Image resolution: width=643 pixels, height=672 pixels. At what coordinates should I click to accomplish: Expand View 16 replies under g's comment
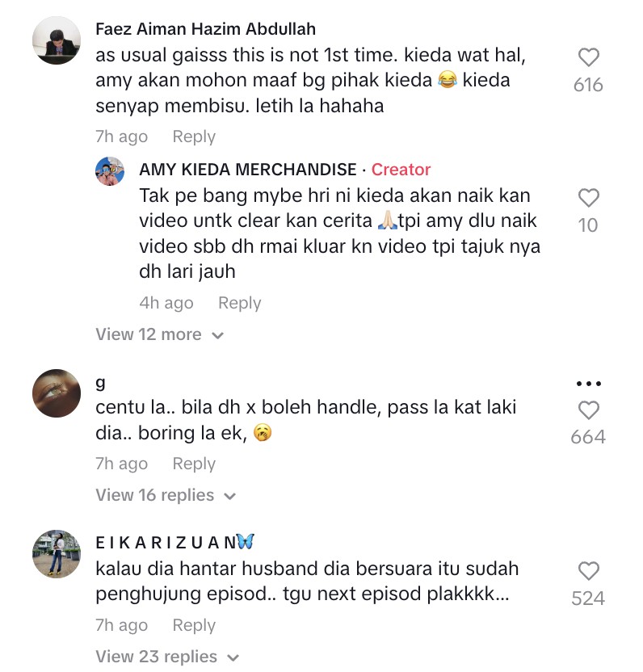[166, 495]
